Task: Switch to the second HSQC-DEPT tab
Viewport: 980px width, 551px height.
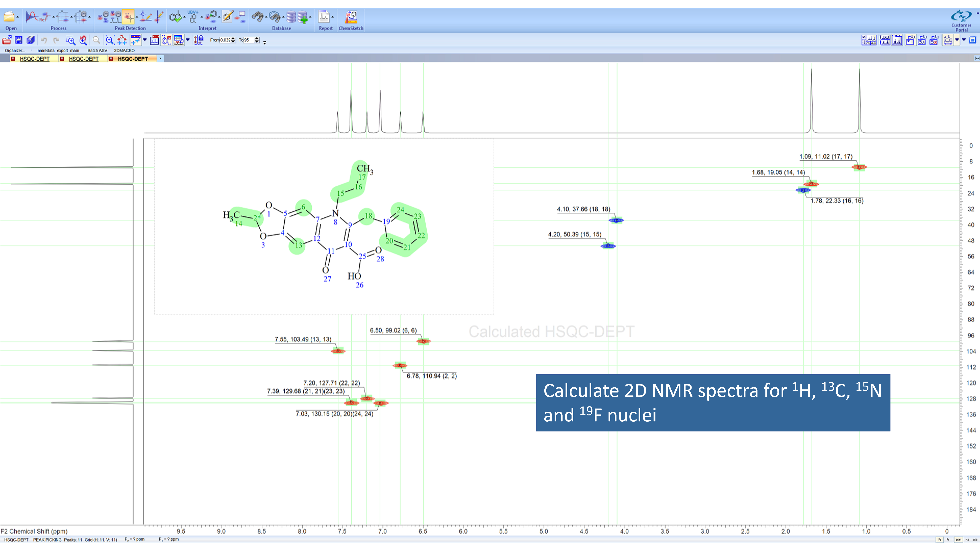Action: tap(83, 59)
